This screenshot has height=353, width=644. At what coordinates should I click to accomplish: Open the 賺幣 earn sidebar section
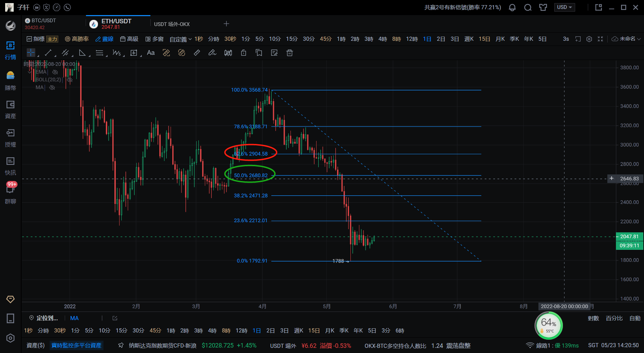(x=10, y=81)
